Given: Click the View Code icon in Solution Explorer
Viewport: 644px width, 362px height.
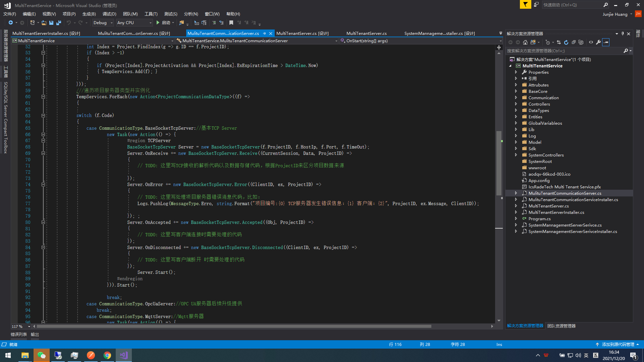Looking at the screenshot, I should [591, 42].
